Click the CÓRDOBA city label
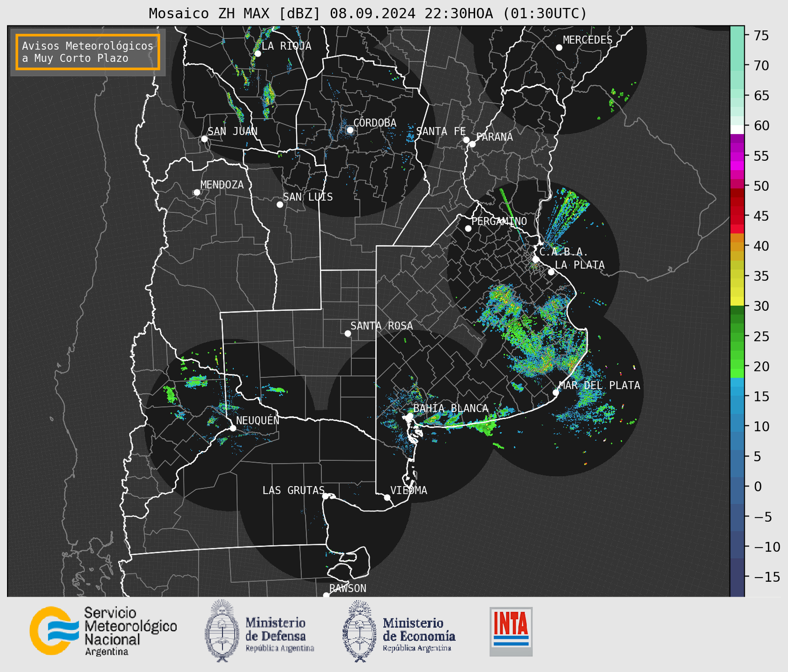 (x=375, y=122)
